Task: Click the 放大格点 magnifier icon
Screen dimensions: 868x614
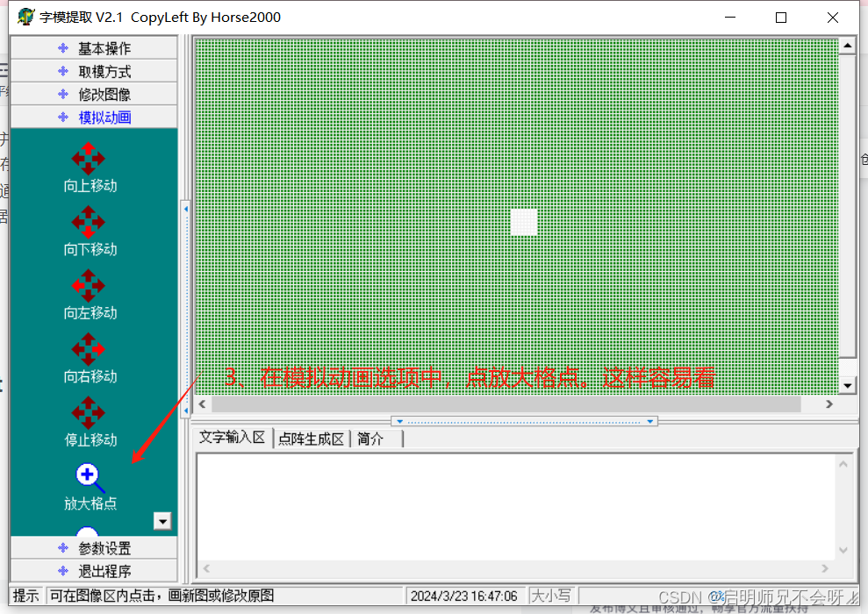Action: coord(88,476)
